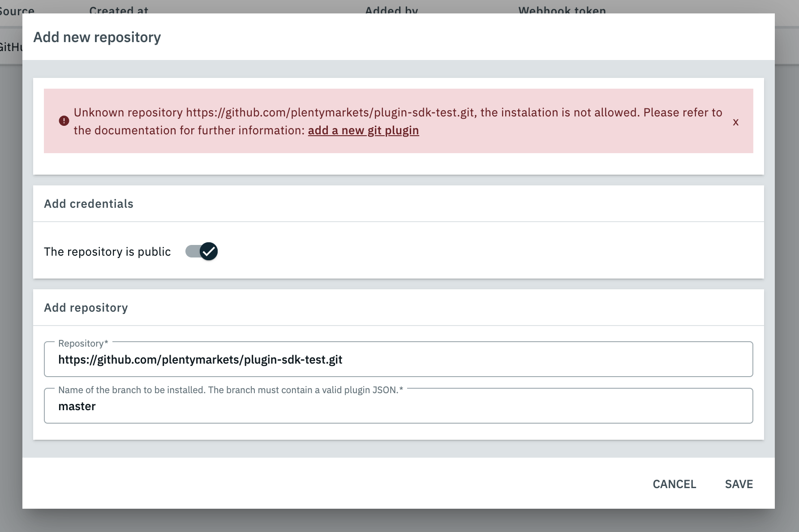Click the CANCEL button
This screenshot has width=799, height=532.
[x=674, y=484]
